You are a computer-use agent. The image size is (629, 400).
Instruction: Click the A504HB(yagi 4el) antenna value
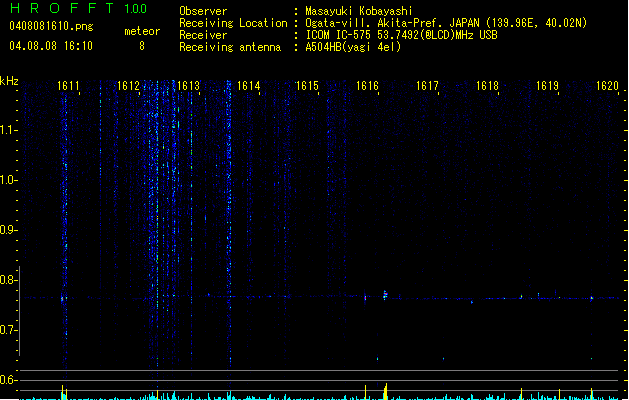pyautogui.click(x=353, y=47)
